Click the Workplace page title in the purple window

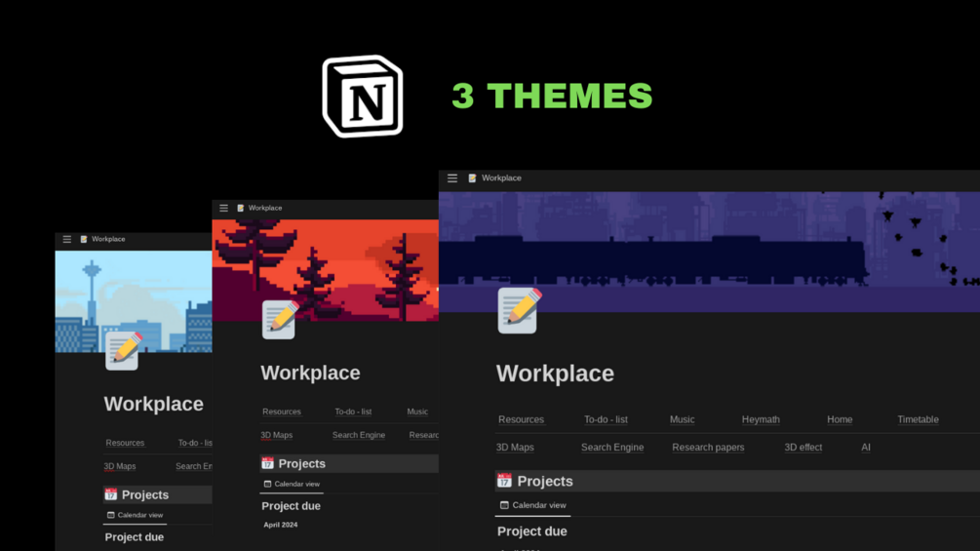[x=555, y=374]
